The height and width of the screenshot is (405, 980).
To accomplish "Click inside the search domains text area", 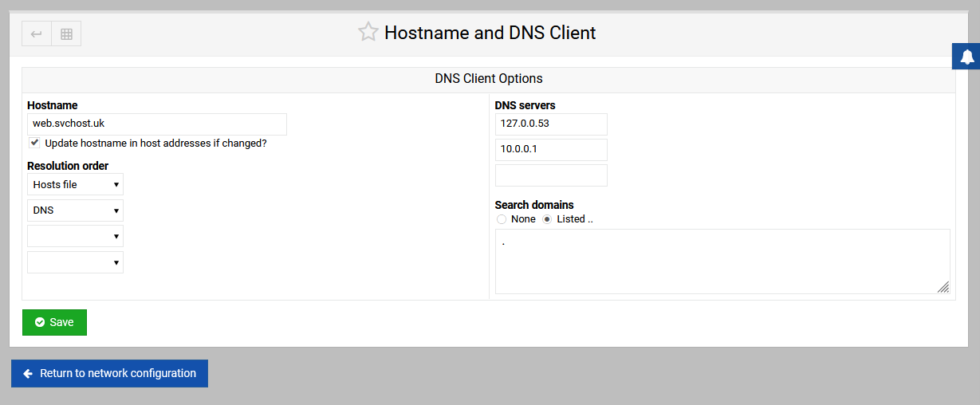I will click(722, 261).
